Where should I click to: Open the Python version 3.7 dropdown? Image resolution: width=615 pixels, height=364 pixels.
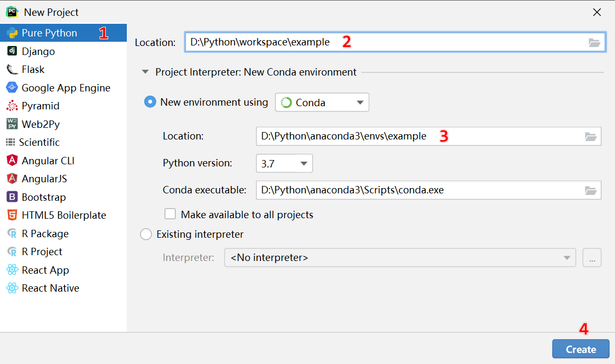coord(284,163)
